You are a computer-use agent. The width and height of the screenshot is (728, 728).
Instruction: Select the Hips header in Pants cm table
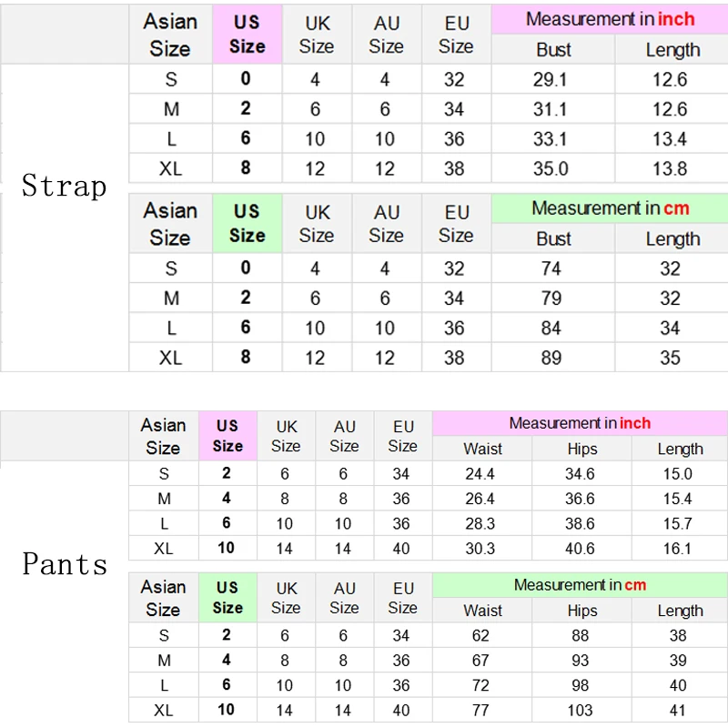582,611
